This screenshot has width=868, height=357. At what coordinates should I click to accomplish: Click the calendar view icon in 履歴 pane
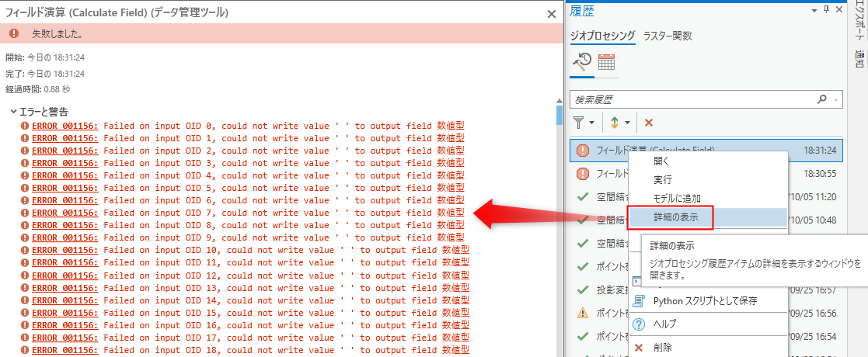coord(607,63)
